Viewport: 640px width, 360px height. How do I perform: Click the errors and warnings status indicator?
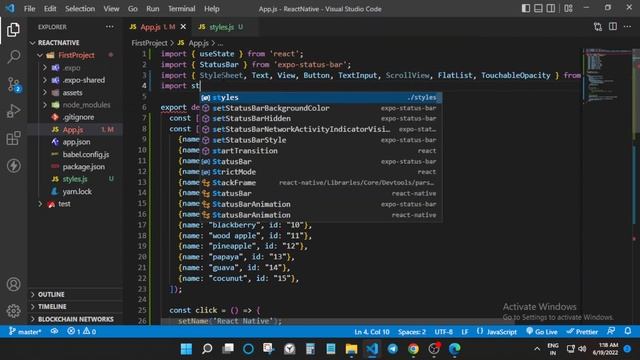pos(82,331)
